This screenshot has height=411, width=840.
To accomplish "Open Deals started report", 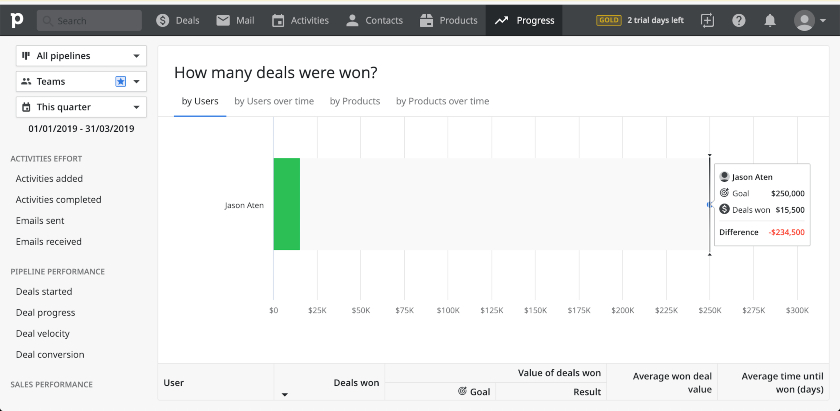I will pyautogui.click(x=44, y=292).
